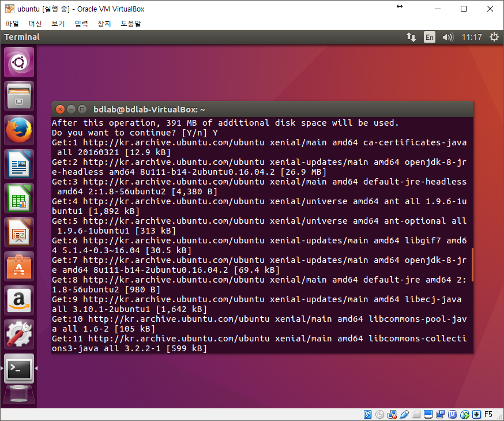Image resolution: width=504 pixels, height=421 pixels.
Task: Click the F5 host key label
Action: click(x=488, y=415)
